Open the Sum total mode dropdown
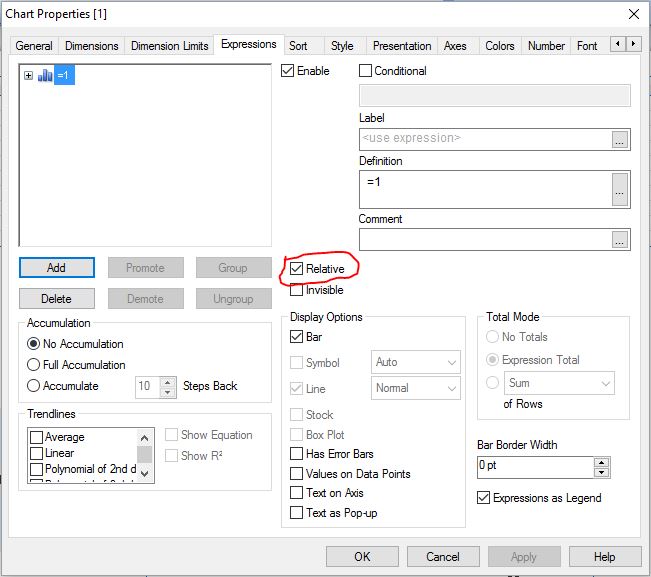Viewport: 651px width, 577px height. (x=605, y=383)
